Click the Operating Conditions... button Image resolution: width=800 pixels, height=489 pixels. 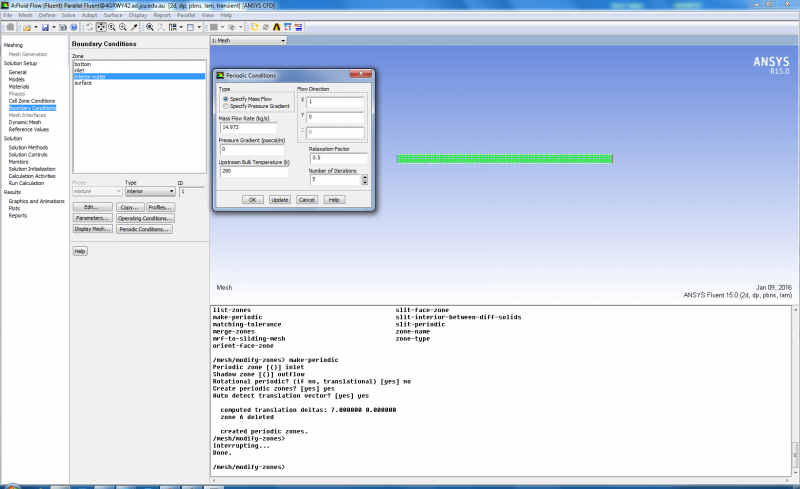pos(145,218)
